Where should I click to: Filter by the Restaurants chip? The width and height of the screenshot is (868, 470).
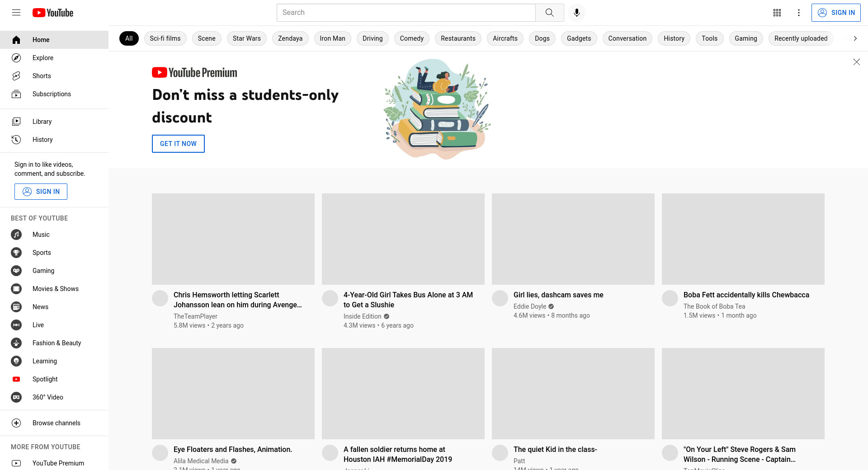(458, 38)
